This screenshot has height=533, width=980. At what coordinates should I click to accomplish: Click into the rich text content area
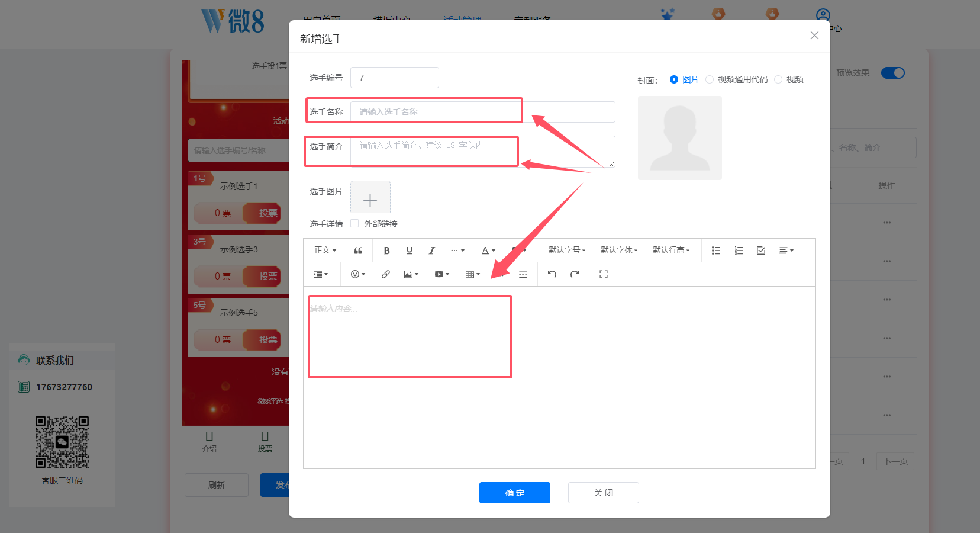click(559, 377)
